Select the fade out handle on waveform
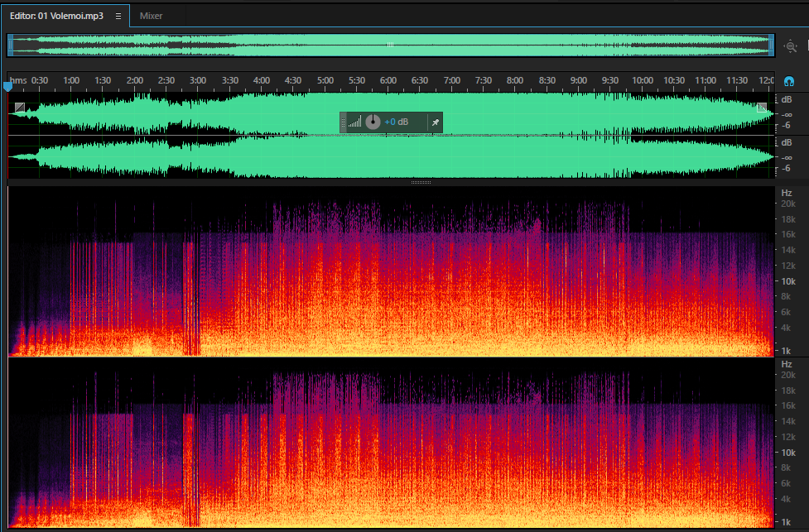 762,108
